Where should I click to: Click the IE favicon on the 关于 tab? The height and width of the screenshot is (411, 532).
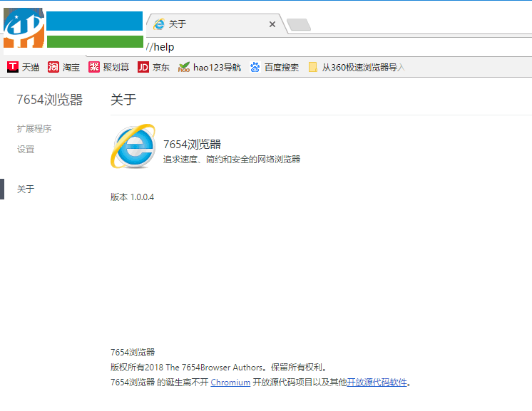tap(159, 24)
